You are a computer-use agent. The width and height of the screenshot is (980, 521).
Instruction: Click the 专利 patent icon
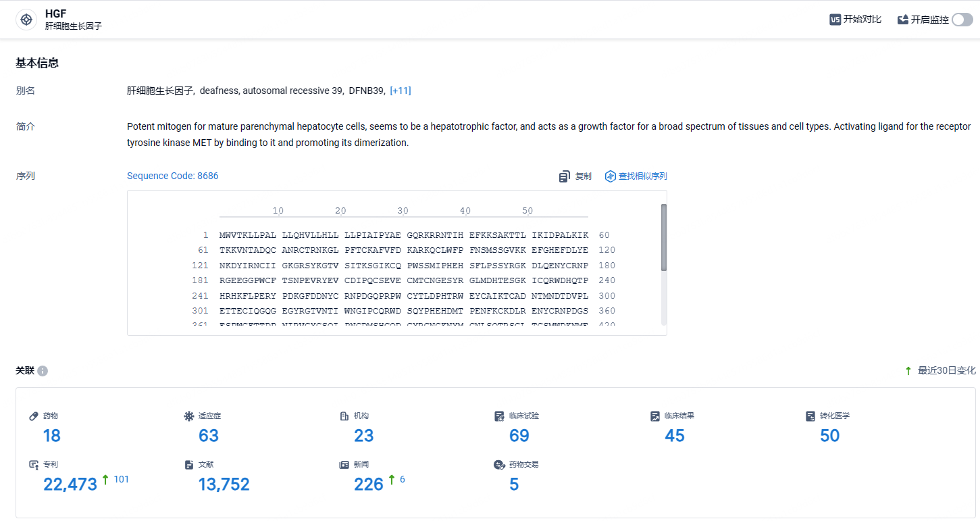pos(34,465)
